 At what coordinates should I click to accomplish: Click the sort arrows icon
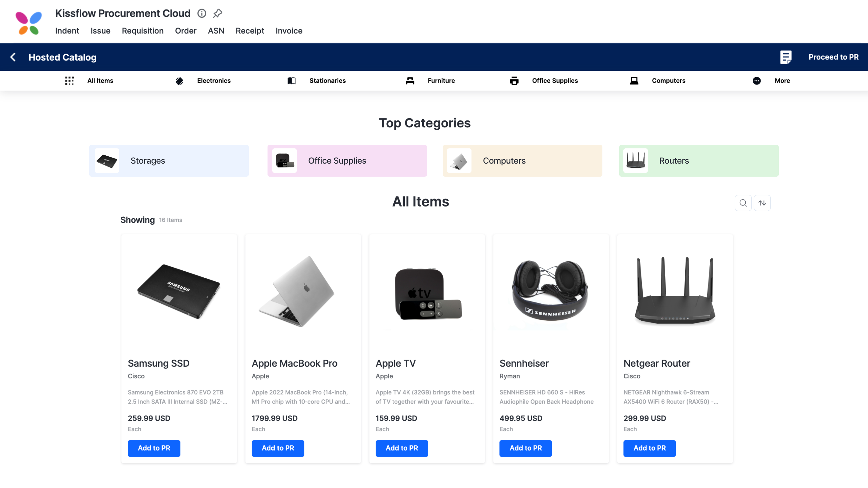[x=762, y=203]
